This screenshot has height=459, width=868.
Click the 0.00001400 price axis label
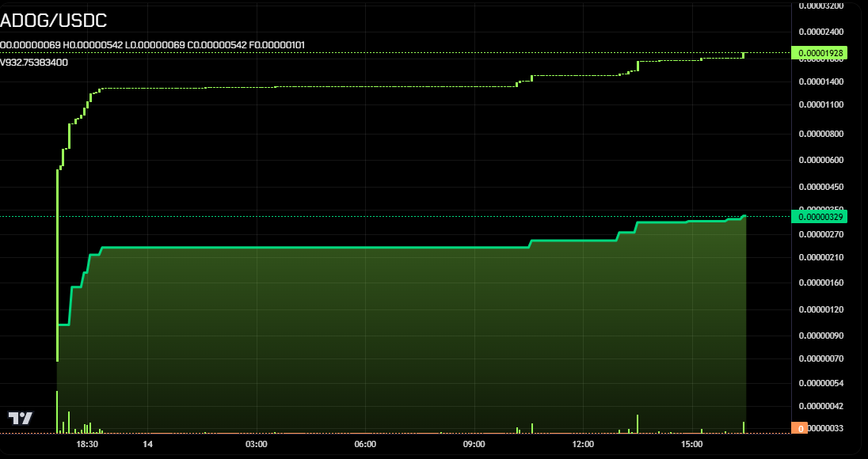pos(821,82)
